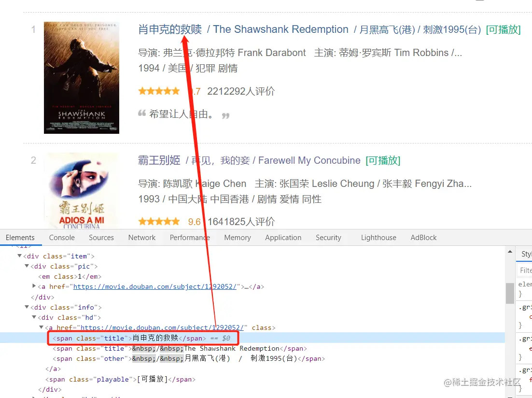Collapse the div class="info" node
Image resolution: width=532 pixels, height=398 pixels.
(x=27, y=307)
